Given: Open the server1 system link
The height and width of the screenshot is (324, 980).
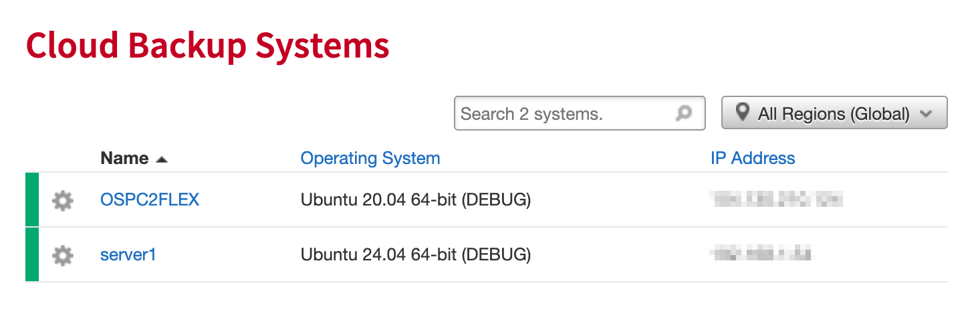Looking at the screenshot, I should tap(128, 254).
